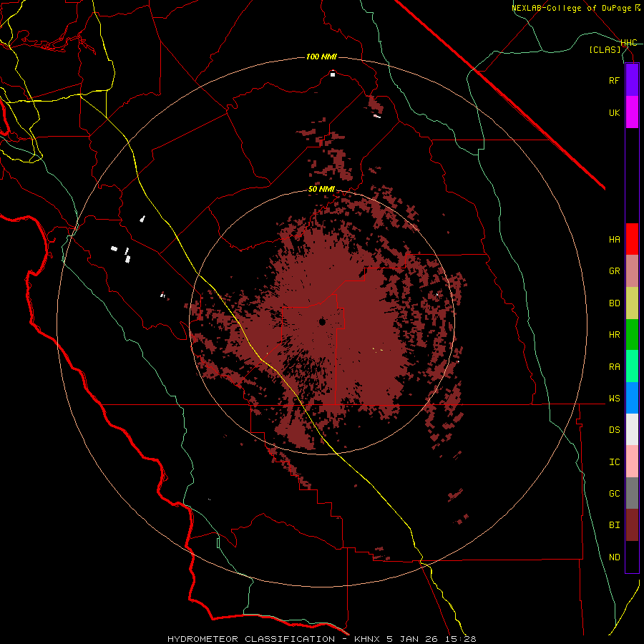
Task: Click the BI dark red legend swatch
Action: pyautogui.click(x=632, y=525)
